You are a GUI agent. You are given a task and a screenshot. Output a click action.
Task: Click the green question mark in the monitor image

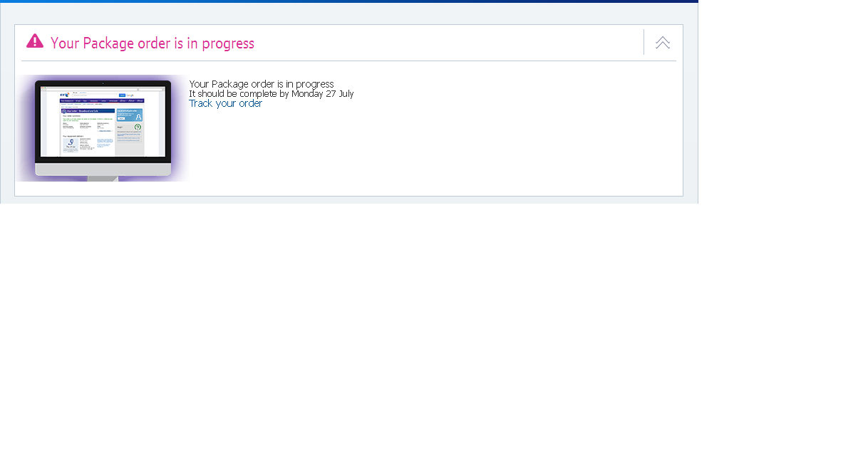pos(138,127)
